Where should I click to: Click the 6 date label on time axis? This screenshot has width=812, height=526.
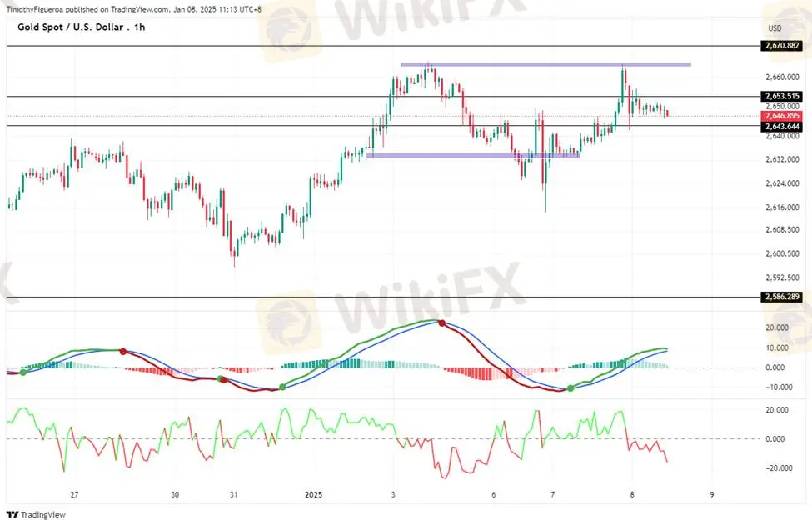click(494, 495)
